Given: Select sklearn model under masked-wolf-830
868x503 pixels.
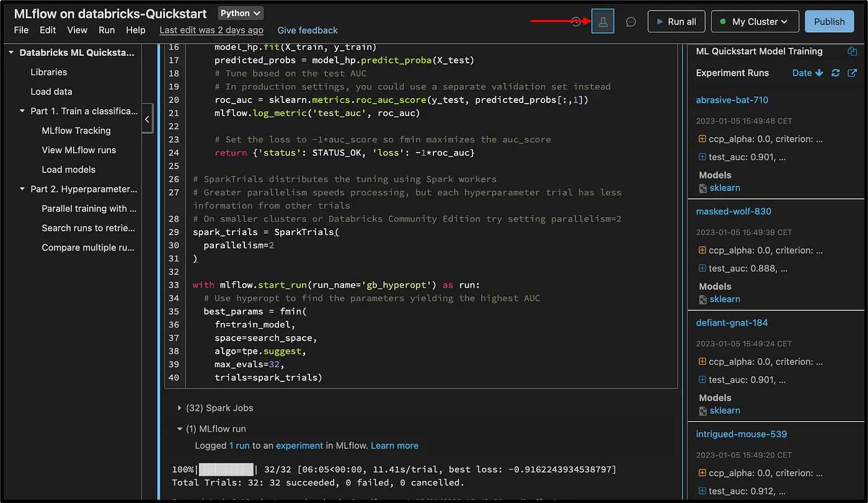Looking at the screenshot, I should pos(724,299).
